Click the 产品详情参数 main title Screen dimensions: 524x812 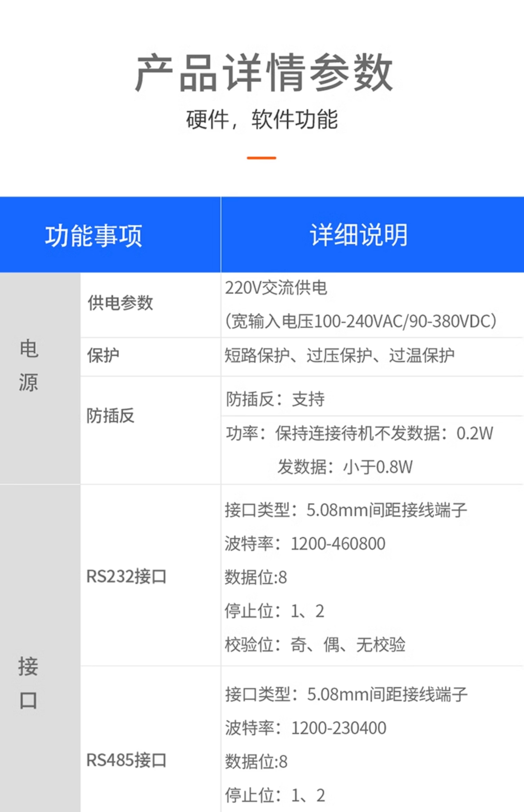point(264,73)
